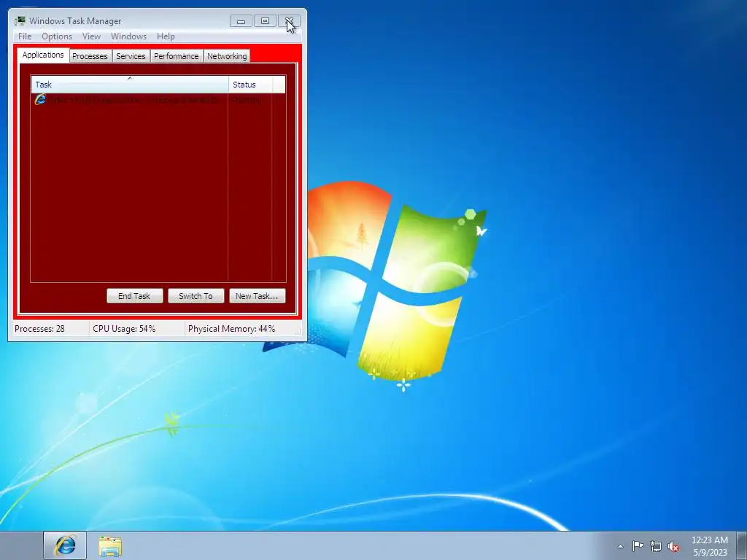Screen dimensions: 747x560
Task: Show hidden tray icons arrow
Action: (x=620, y=546)
